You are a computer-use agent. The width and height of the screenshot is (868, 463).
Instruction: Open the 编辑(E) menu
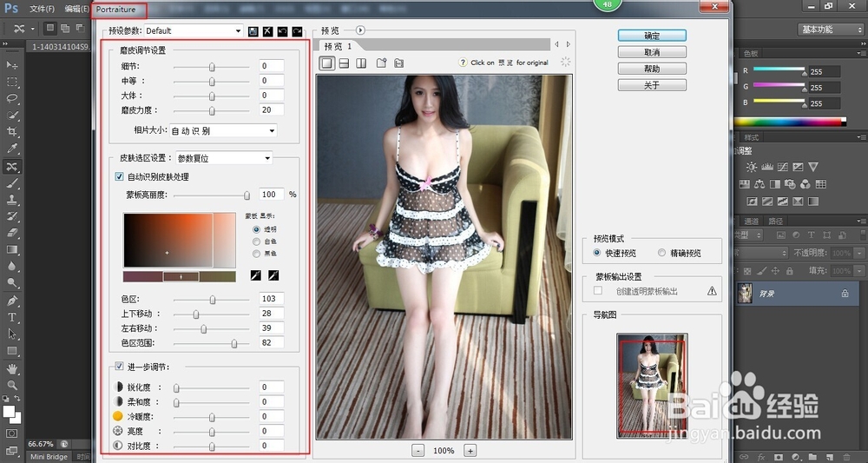76,9
